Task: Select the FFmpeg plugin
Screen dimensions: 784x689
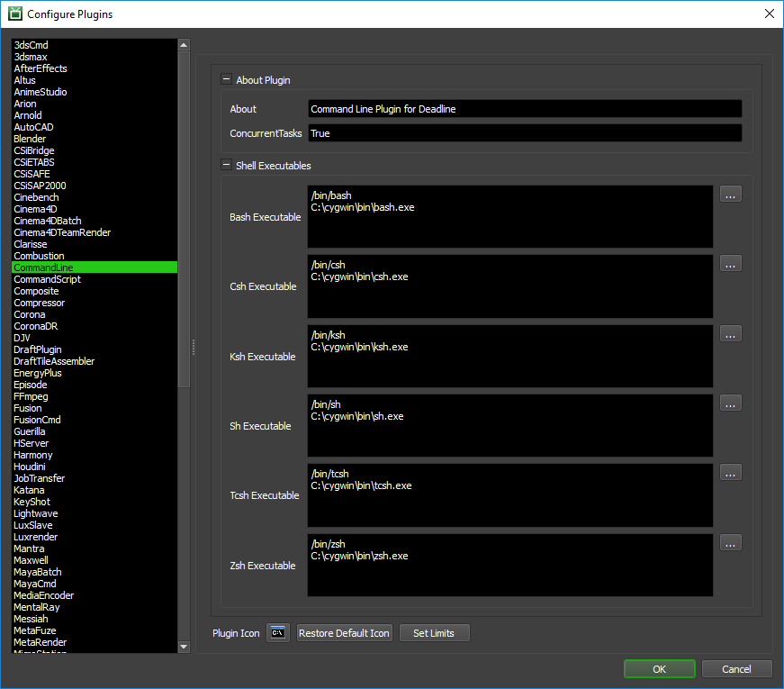Action: tap(95, 396)
